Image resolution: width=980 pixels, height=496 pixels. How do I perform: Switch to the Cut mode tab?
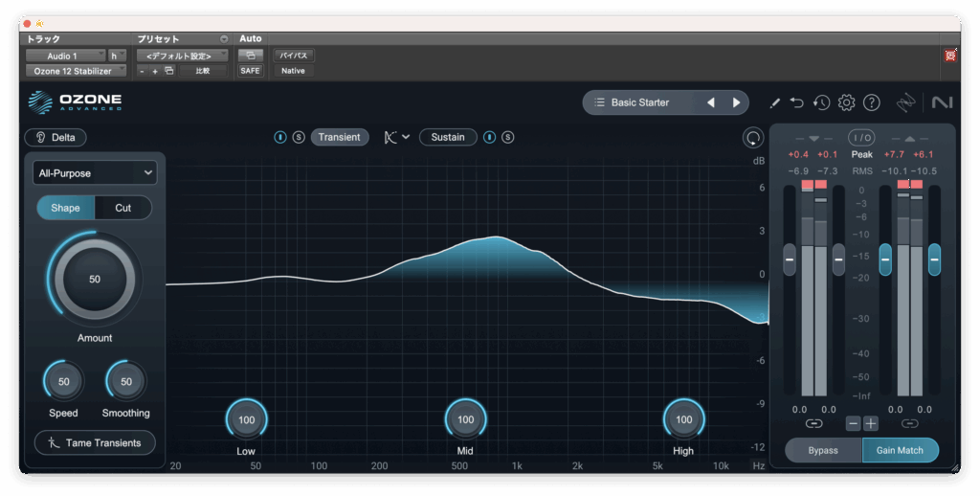pyautogui.click(x=123, y=208)
